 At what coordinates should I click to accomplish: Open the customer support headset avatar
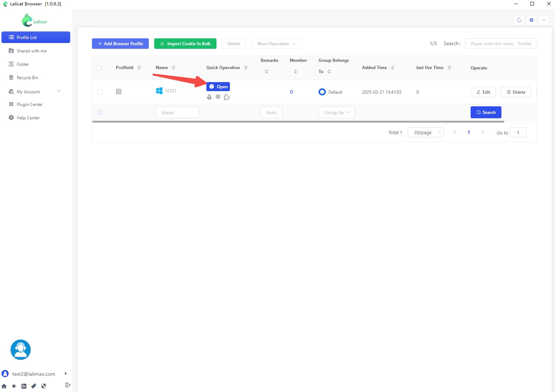point(21,349)
